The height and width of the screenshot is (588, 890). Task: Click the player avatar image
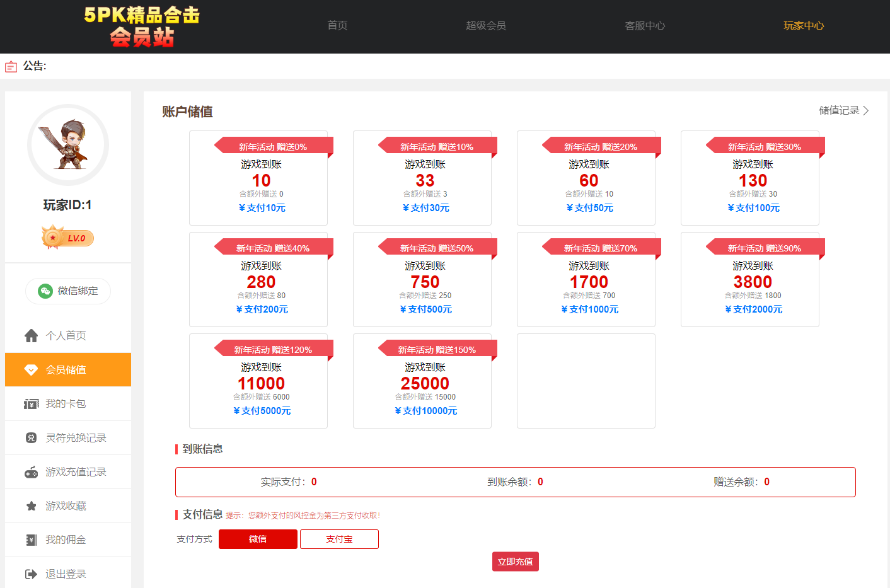[68, 145]
